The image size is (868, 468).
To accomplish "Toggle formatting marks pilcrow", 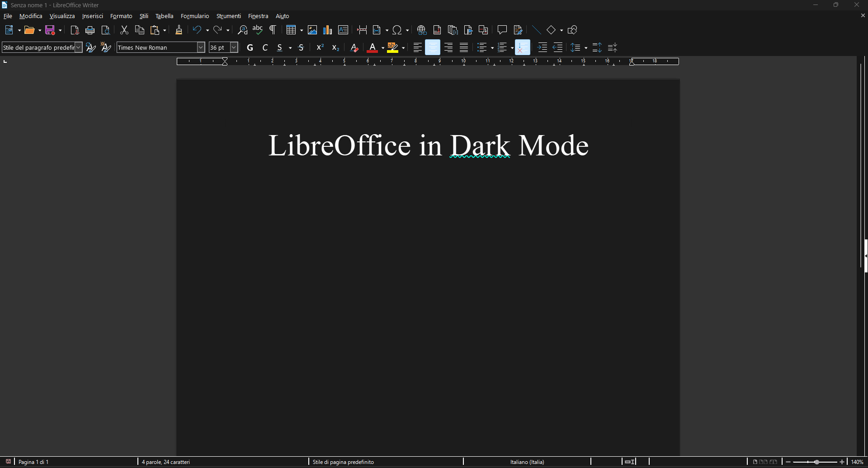I will tap(273, 30).
